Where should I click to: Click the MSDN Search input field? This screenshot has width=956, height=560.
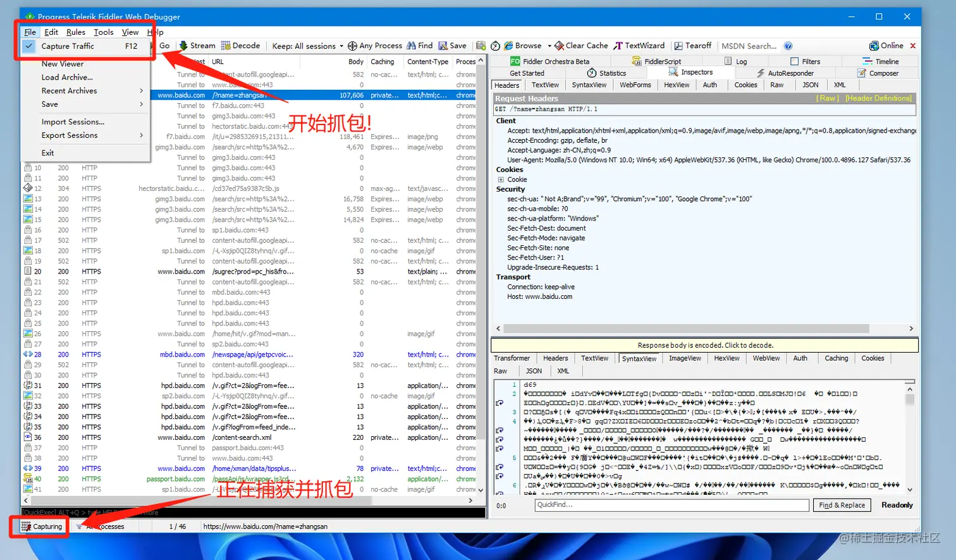click(x=751, y=46)
